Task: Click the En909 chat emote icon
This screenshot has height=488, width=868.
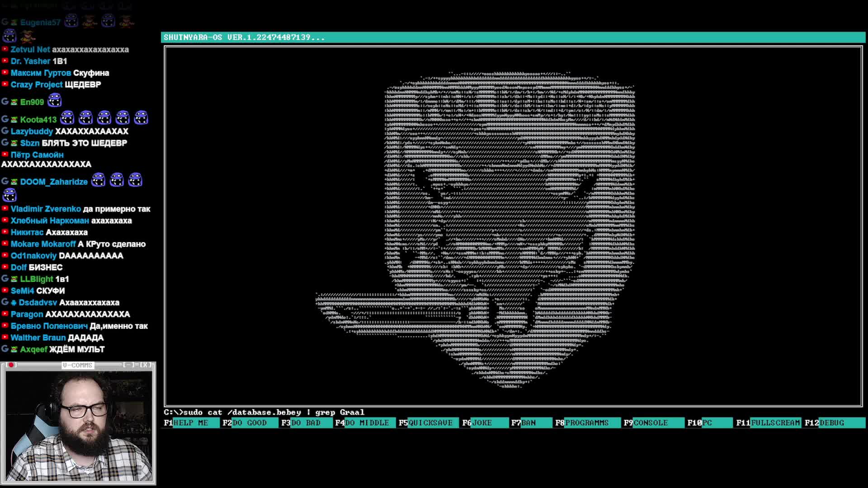Action: point(54,100)
